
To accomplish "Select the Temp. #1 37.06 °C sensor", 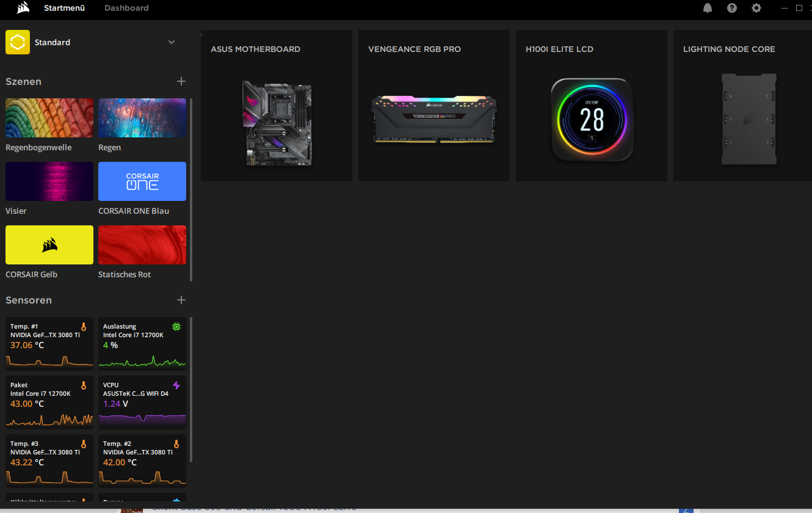I will pos(49,344).
